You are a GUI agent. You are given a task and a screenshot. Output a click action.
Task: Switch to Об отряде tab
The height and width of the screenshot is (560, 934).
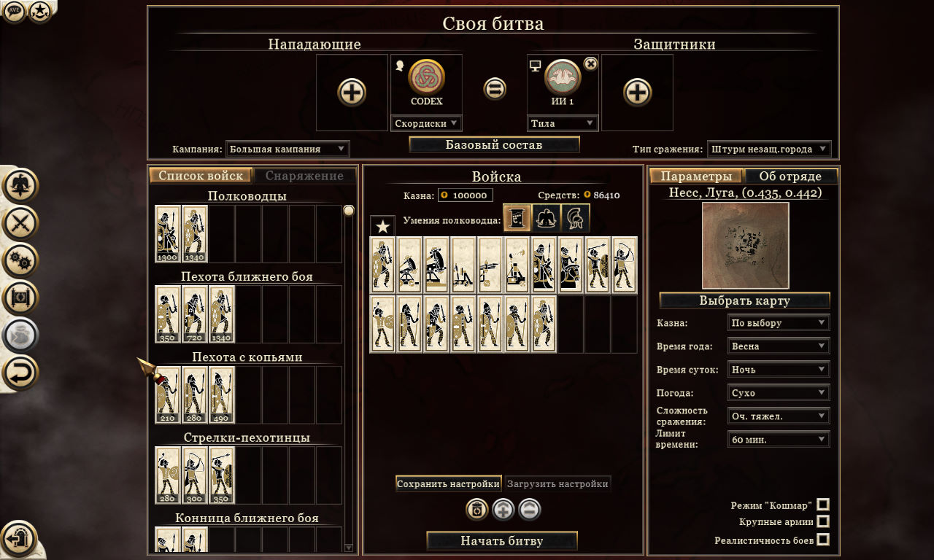(790, 176)
